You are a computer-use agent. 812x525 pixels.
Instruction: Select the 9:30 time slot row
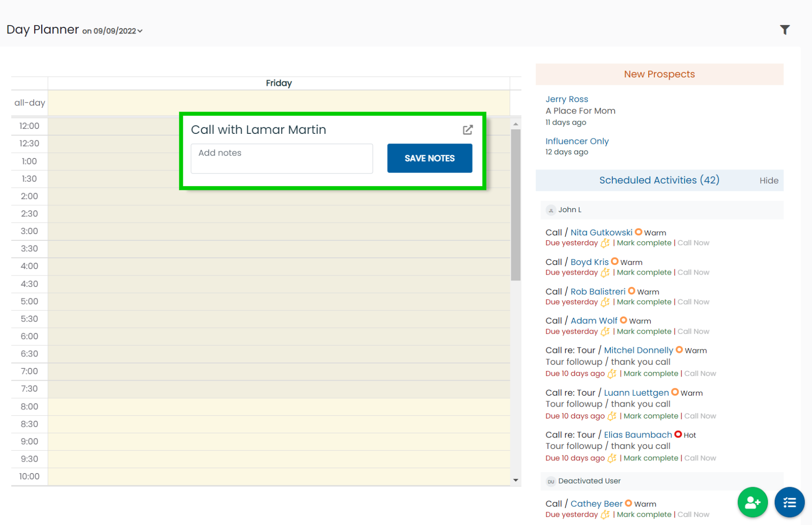click(279, 459)
